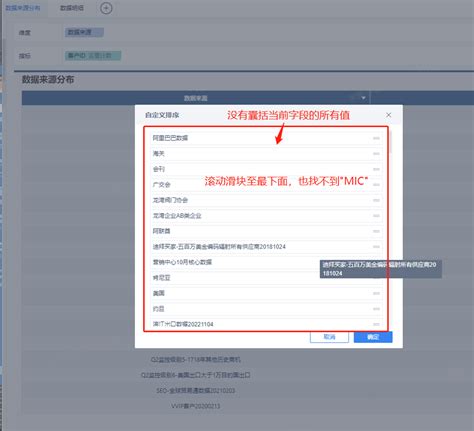Click the sort dialog's vertical scrollbar thumb

pyautogui.click(x=390, y=143)
